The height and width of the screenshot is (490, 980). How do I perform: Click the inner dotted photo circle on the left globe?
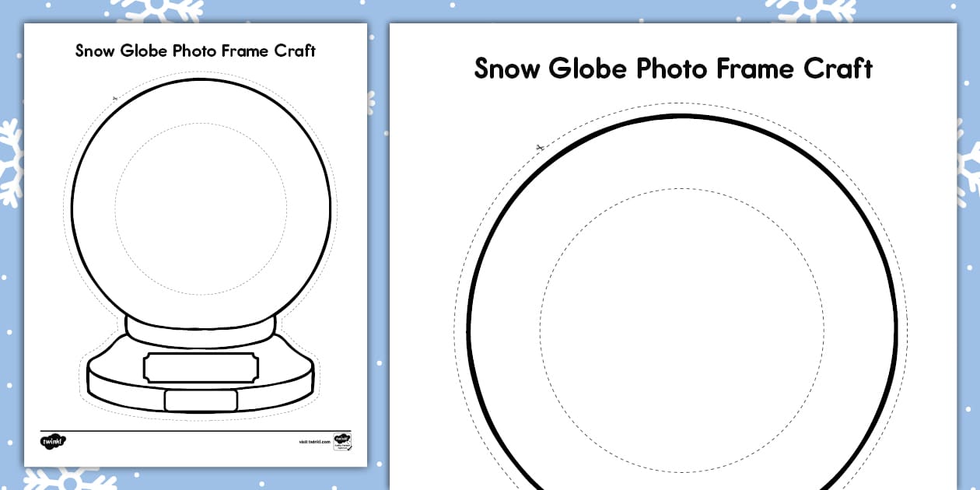point(197,206)
